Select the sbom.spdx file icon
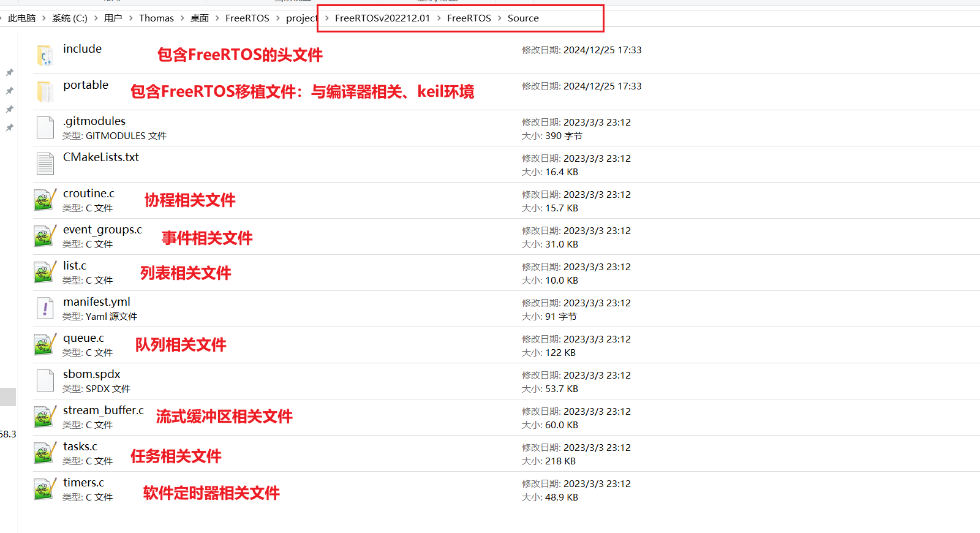Screen dimensions: 980x533 click(45, 380)
